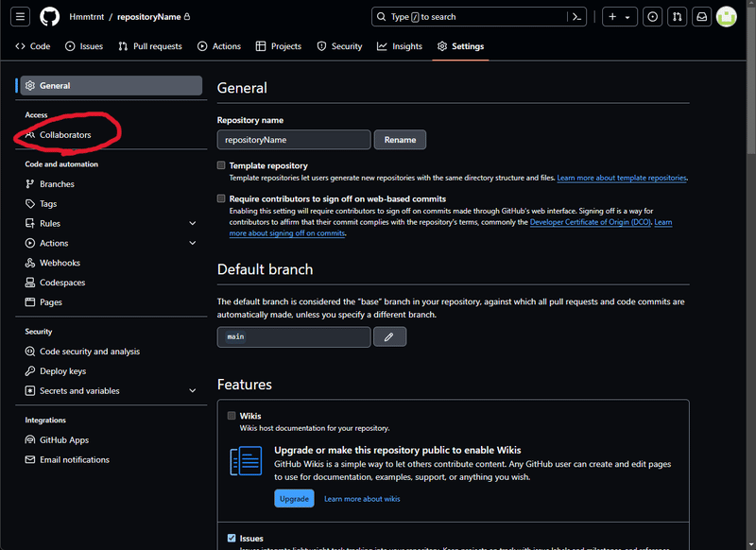Click the pencil icon to edit default branch
This screenshot has height=550, width=756.
pyautogui.click(x=389, y=337)
